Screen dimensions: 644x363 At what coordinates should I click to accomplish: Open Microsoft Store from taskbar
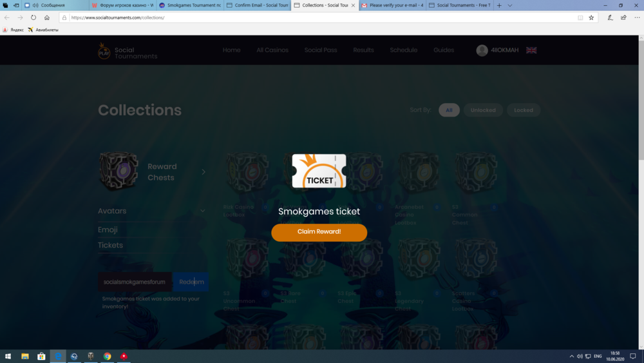point(41,357)
